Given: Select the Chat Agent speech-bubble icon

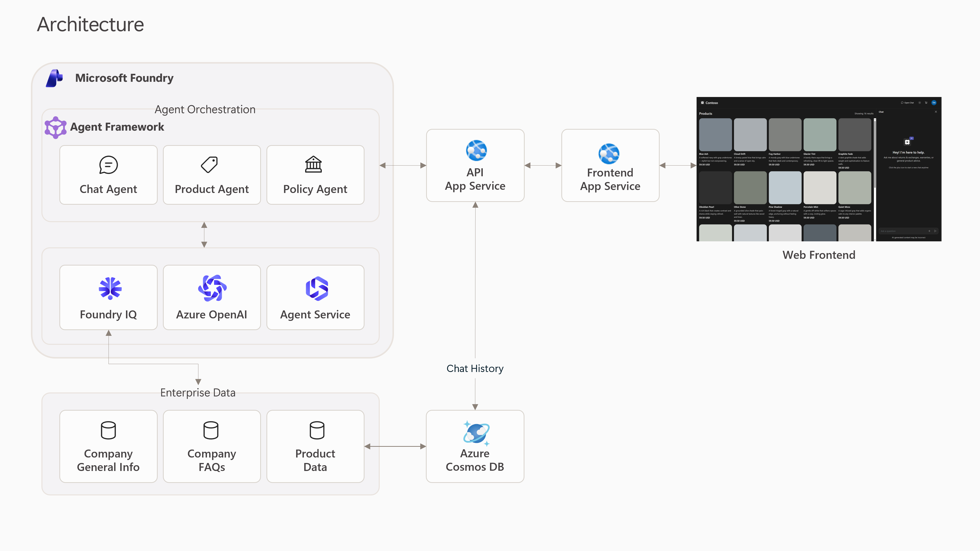Looking at the screenshot, I should point(109,165).
